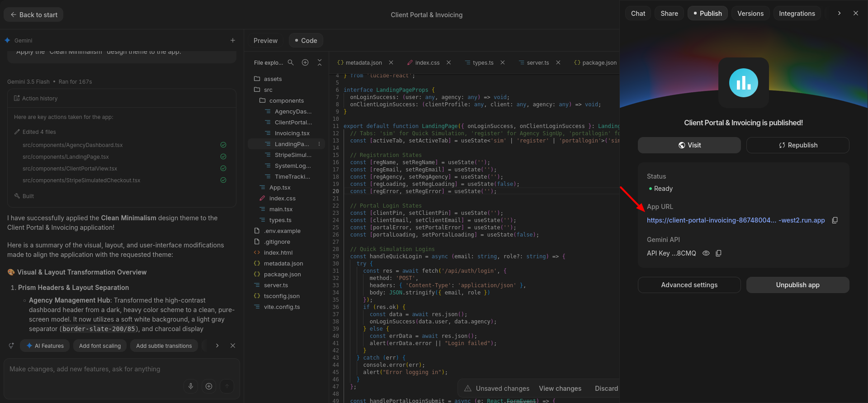Select the Publish tab
Screen dimensions: 868x403
(708, 14)
